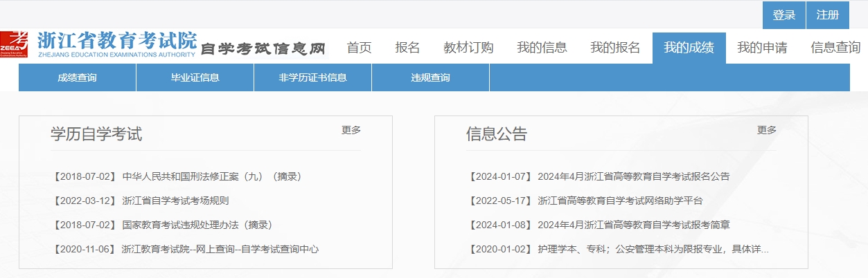Screen dimensions: 868x278
Task: Open the 报名 menu item
Action: click(x=407, y=48)
